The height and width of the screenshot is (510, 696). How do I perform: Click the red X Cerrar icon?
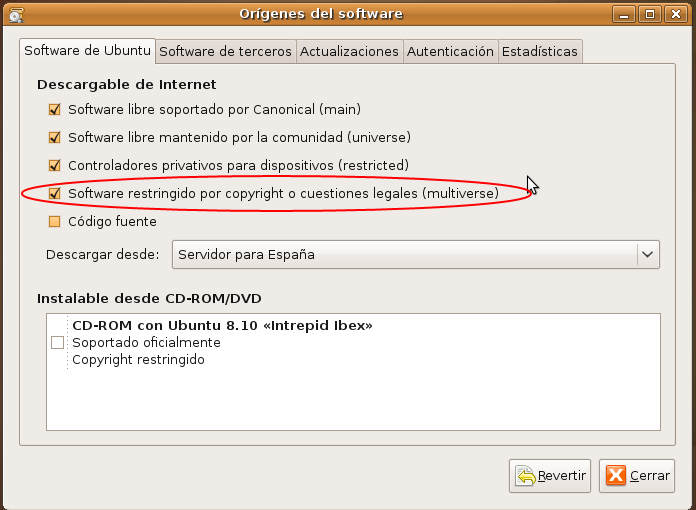pos(617,476)
